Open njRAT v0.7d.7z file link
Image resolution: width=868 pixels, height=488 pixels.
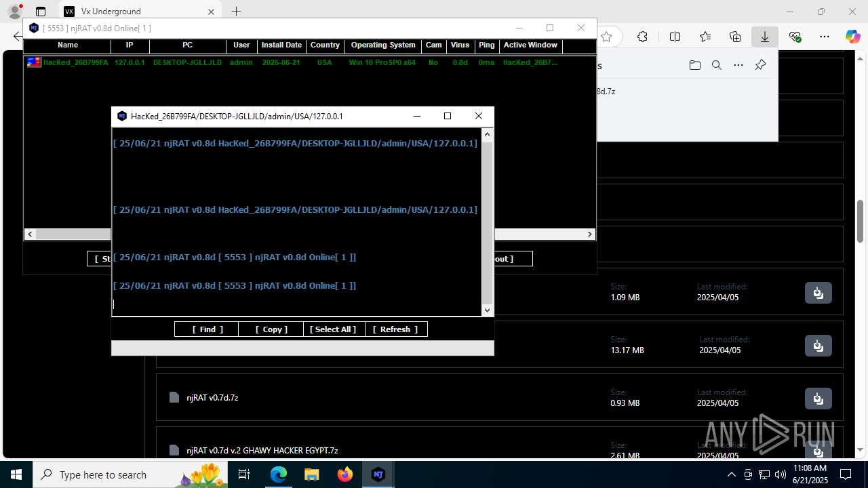[212, 398]
